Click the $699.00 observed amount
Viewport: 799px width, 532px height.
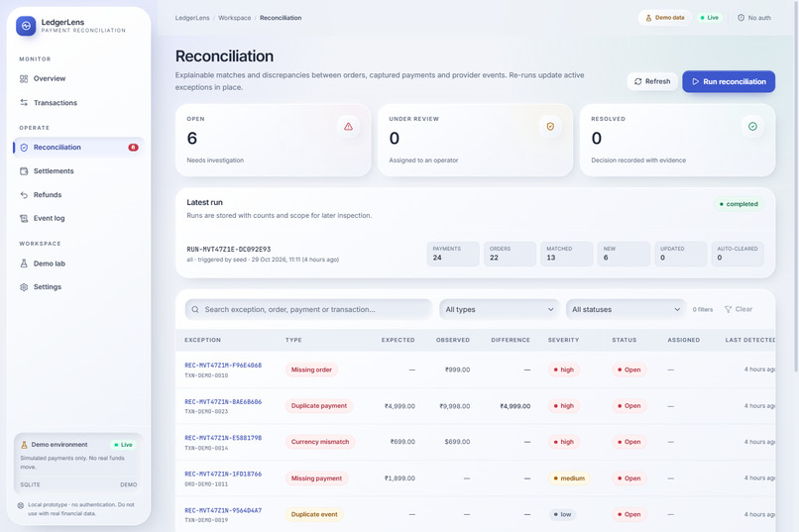pos(457,442)
